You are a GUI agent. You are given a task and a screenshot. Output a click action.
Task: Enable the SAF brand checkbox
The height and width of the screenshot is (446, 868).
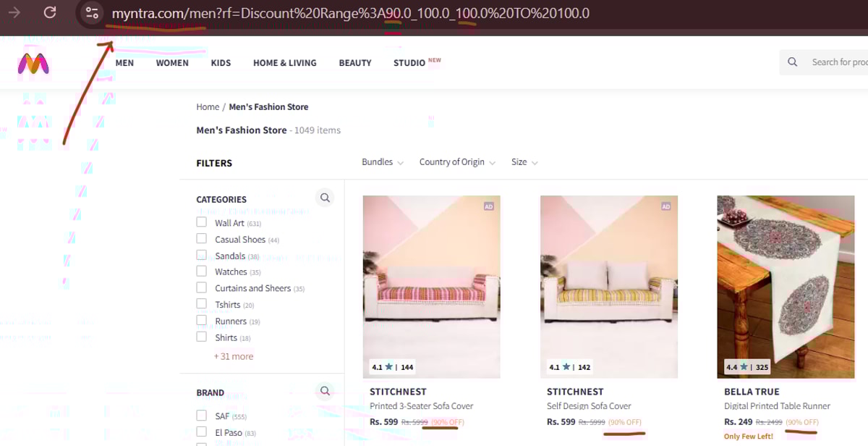[202, 416]
